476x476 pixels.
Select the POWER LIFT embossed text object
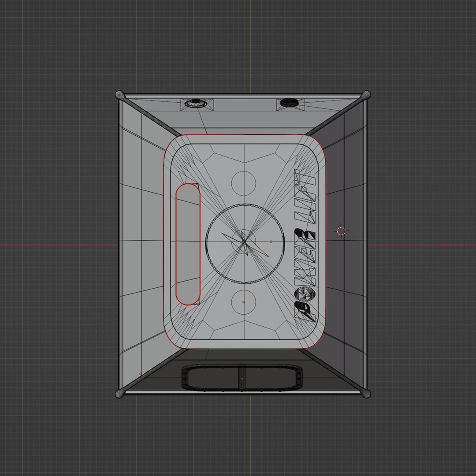tap(305, 245)
